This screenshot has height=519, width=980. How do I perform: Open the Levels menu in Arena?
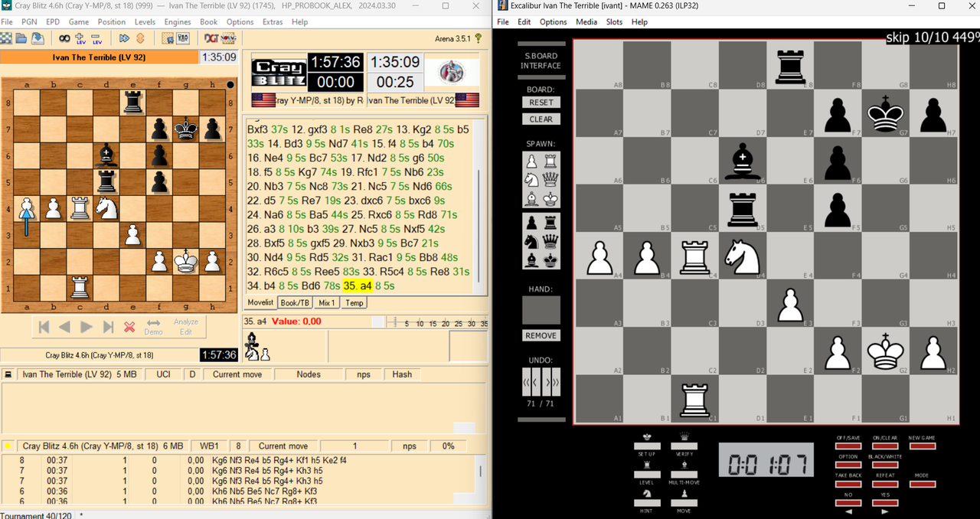145,21
